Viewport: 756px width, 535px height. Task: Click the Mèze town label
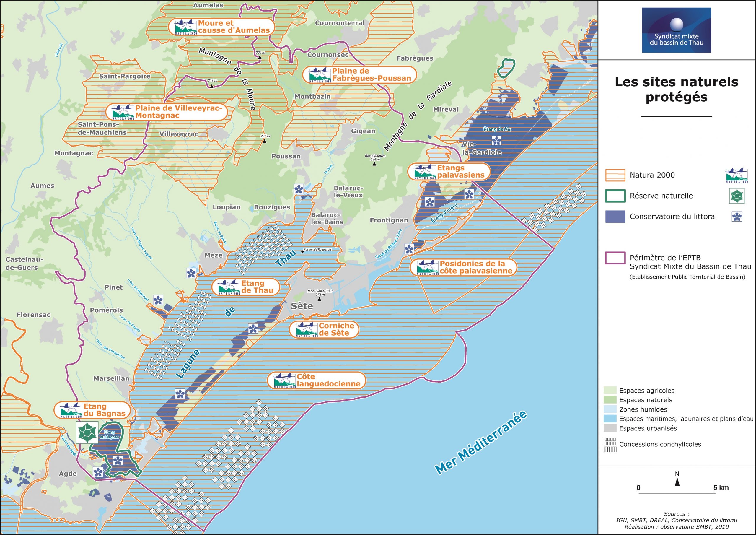tap(214, 255)
